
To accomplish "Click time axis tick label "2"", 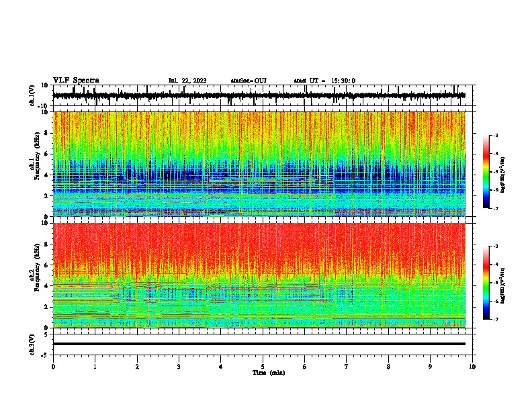I will click(137, 367).
